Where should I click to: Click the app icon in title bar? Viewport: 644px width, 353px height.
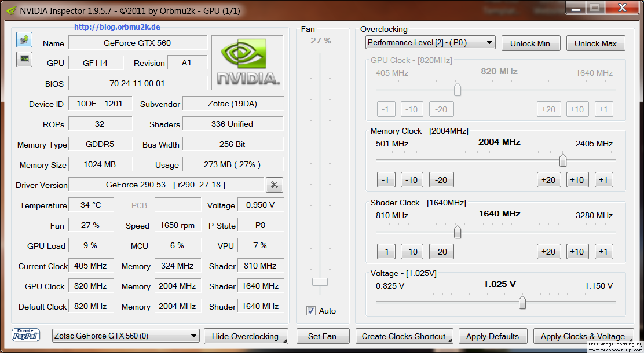[x=11, y=10]
